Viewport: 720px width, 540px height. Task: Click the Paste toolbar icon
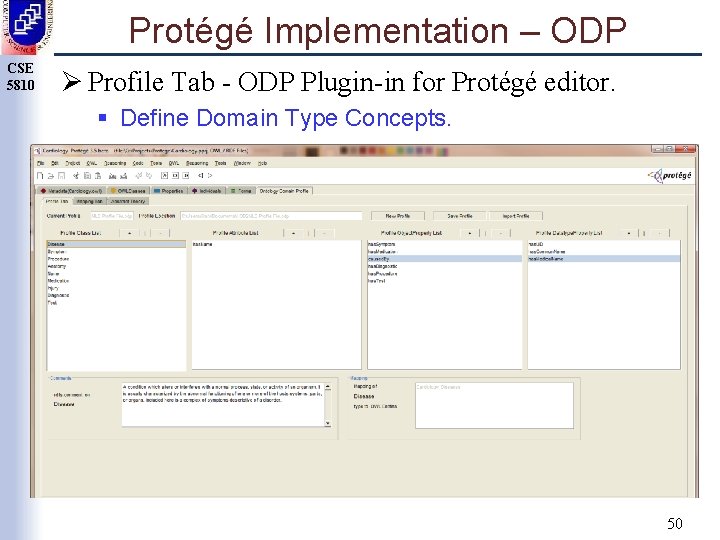click(98, 175)
